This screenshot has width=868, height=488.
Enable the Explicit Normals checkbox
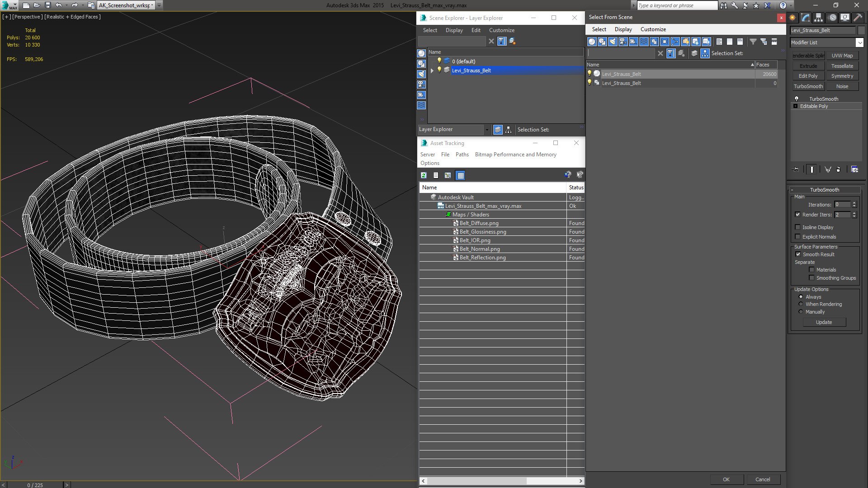[x=798, y=237]
